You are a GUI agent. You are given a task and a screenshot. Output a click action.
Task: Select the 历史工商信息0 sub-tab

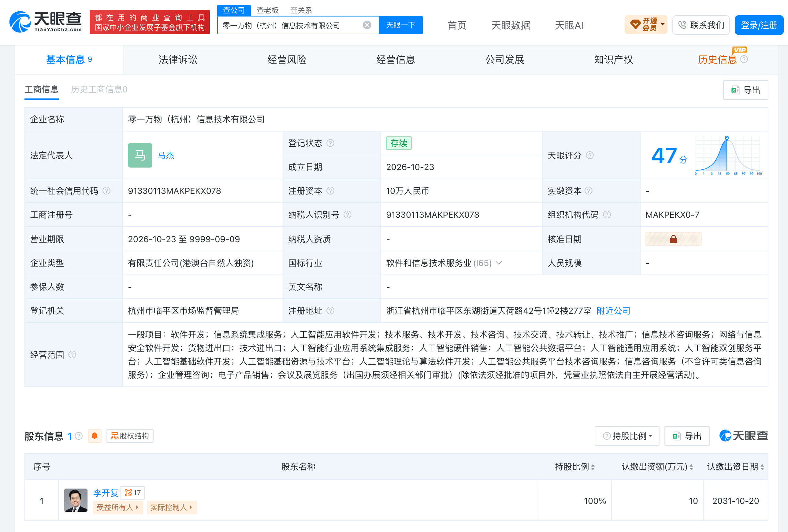99,90
